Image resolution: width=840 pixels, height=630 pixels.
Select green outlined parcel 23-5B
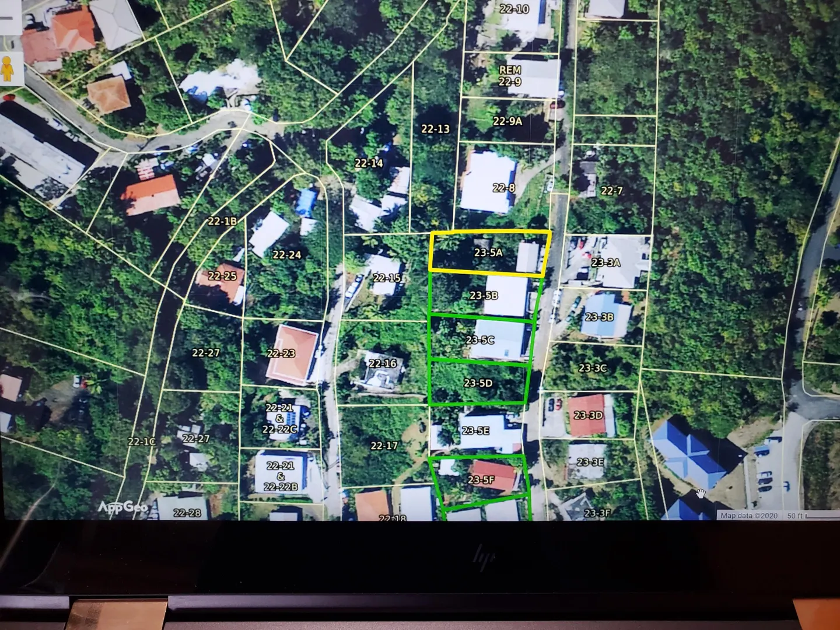(x=484, y=296)
